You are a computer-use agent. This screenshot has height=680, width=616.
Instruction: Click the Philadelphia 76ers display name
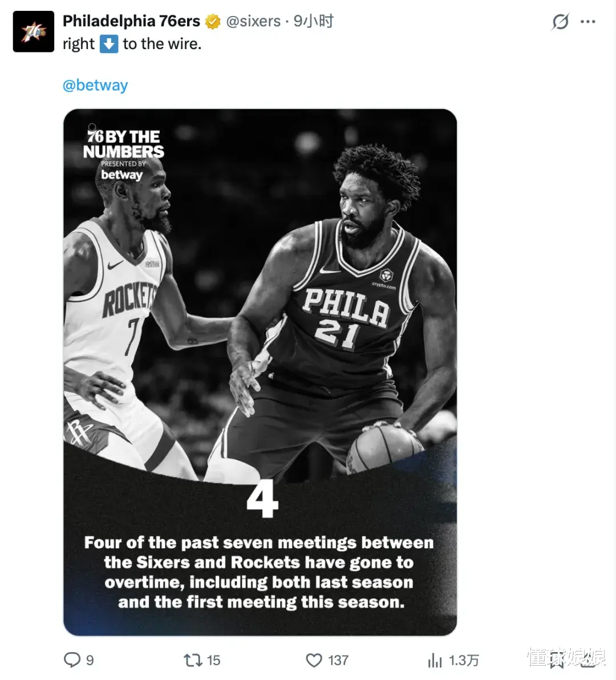click(131, 21)
